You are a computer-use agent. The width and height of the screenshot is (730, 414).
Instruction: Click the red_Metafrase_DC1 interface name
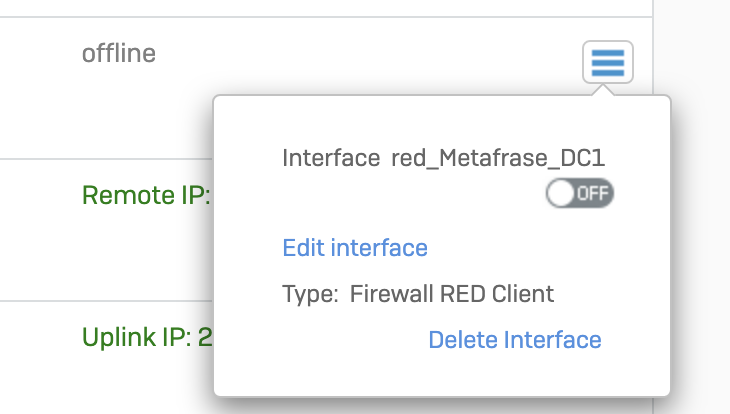pyautogui.click(x=498, y=158)
